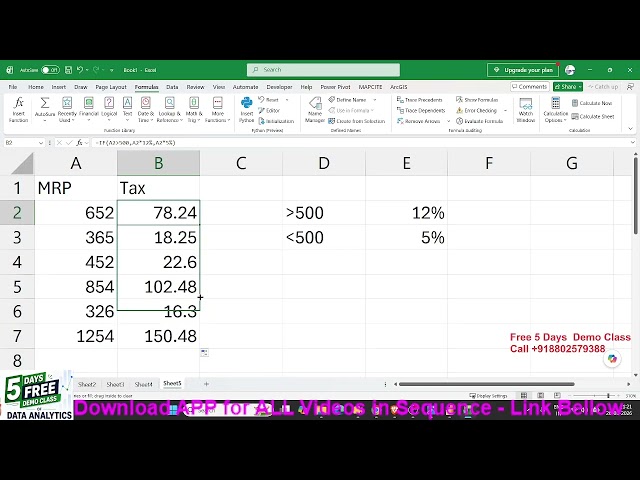
Task: Open the Watch Window
Action: (526, 109)
